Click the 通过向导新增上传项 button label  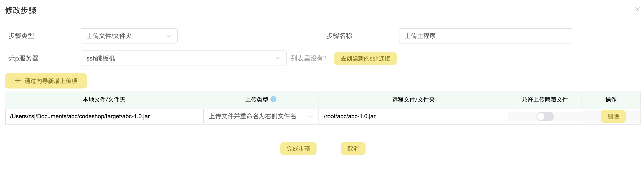(51, 81)
